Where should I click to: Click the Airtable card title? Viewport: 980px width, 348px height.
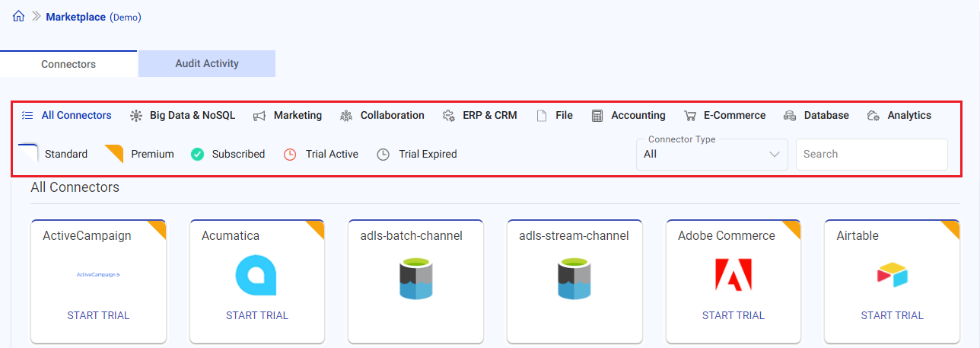[857, 236]
